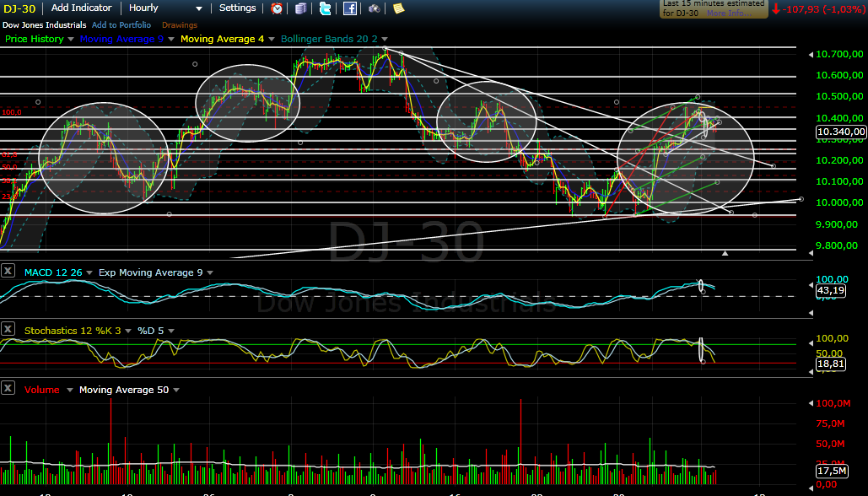The image size is (868, 496).
Task: Expand the Bollinger Bands 20 2 arrow
Action: click(385, 40)
